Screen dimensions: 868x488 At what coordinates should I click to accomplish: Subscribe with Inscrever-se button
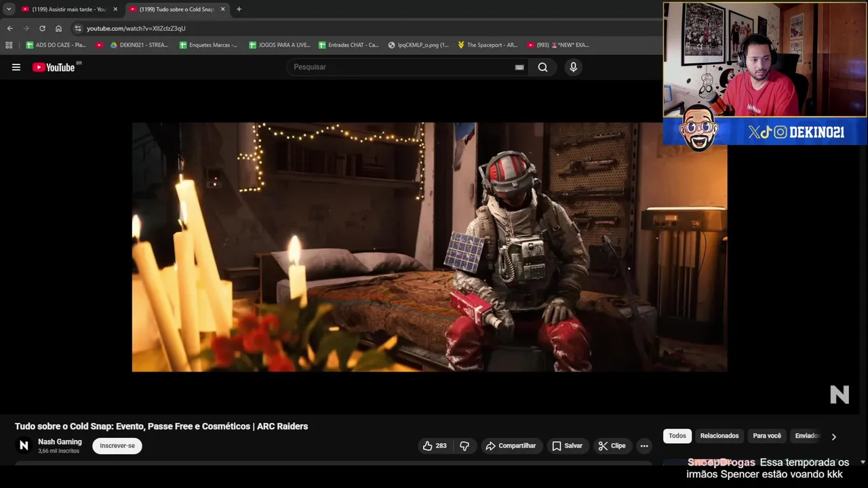[117, 446]
